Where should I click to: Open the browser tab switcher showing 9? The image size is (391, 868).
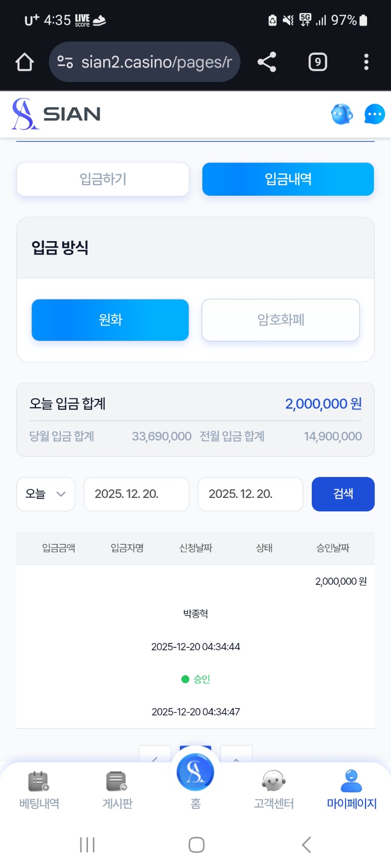318,62
